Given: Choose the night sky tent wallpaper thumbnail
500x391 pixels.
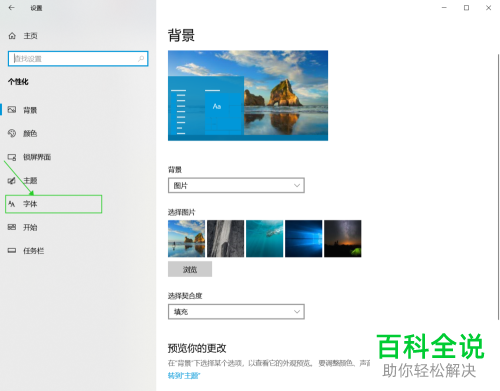Looking at the screenshot, I should 342,238.
